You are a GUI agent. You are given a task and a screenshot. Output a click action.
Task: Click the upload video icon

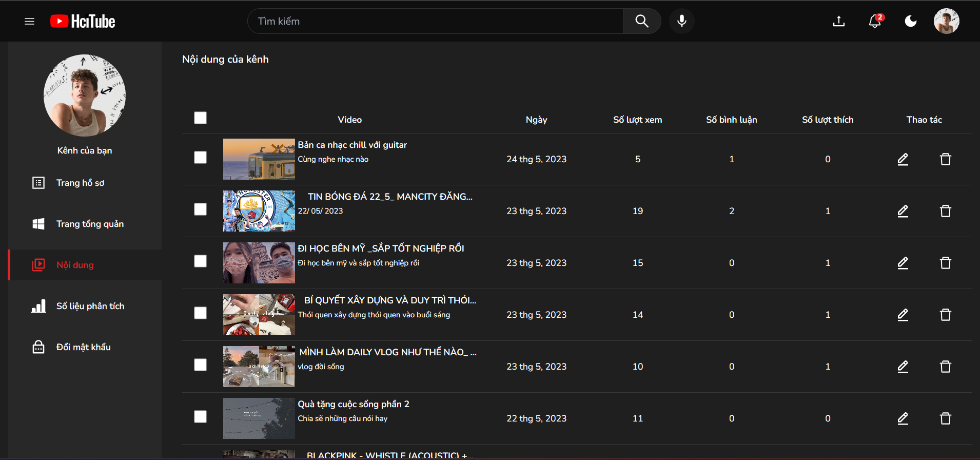click(x=839, y=21)
